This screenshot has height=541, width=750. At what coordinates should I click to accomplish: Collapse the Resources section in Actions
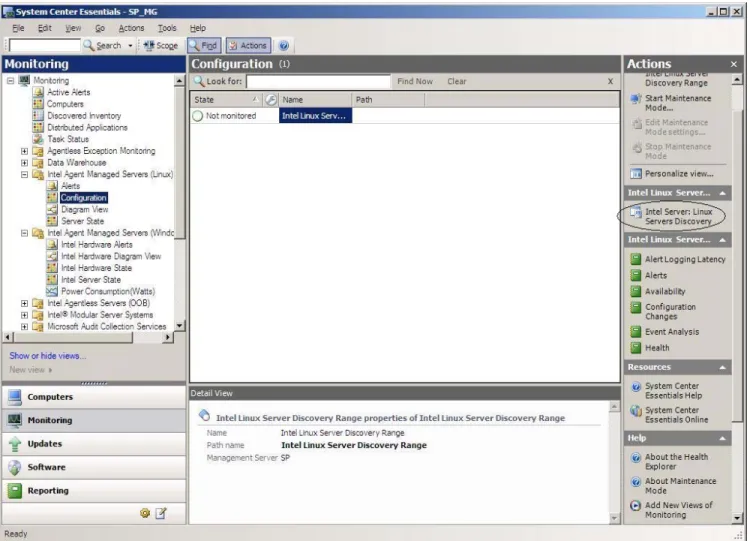pyautogui.click(x=723, y=367)
